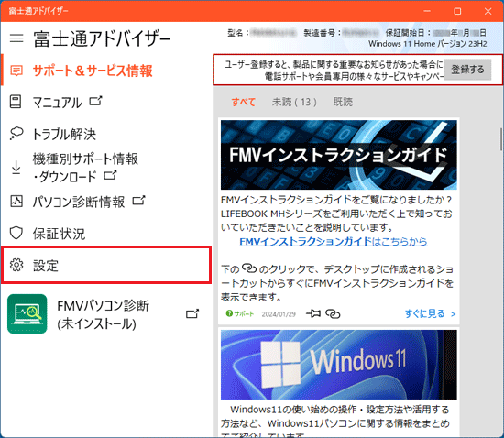504x438 pixels.
Task: Click the マニュアル book icon
Action: (x=16, y=102)
